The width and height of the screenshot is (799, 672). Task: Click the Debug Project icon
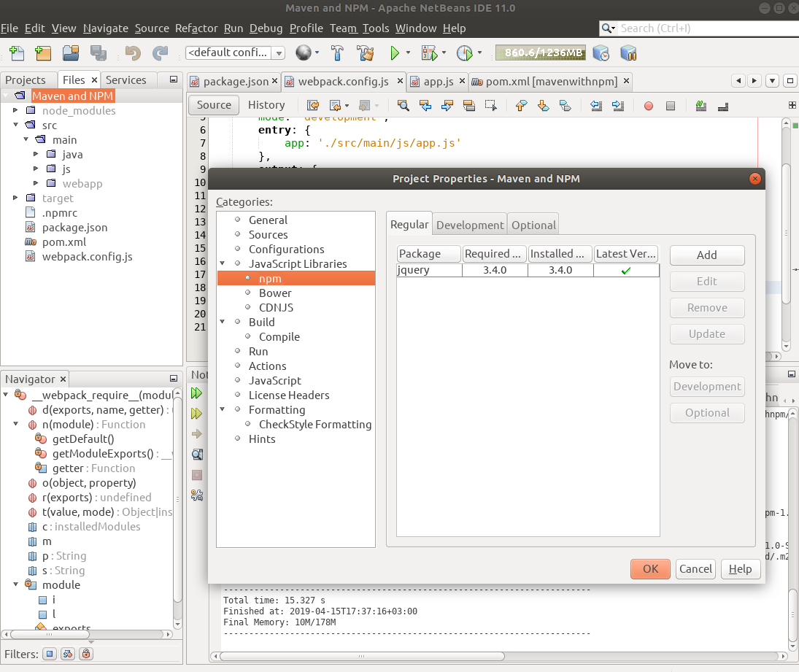[x=429, y=53]
